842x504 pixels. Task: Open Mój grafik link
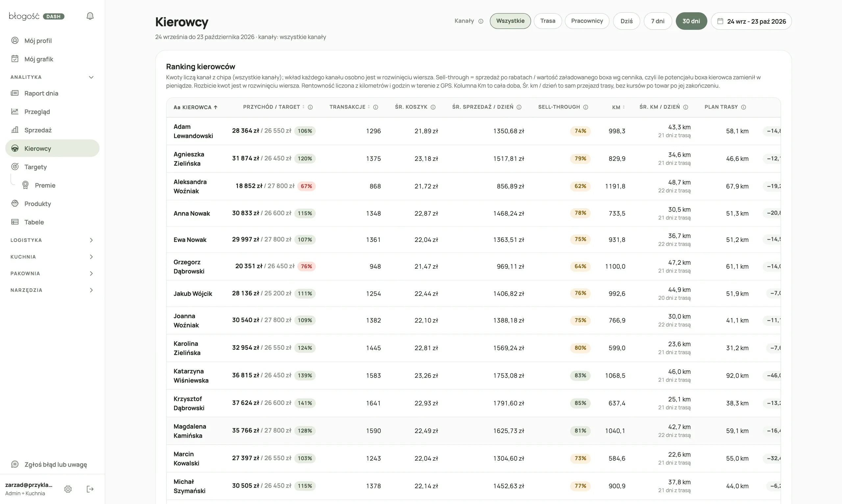52,59
